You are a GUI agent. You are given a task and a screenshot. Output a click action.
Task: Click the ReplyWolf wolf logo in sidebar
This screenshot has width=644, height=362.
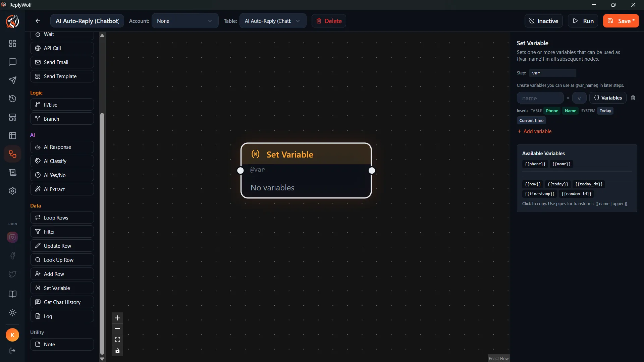12,21
